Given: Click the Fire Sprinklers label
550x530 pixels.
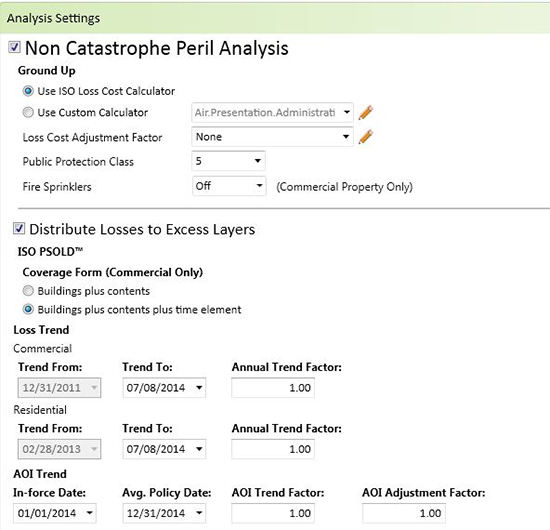Looking at the screenshot, I should tap(57, 187).
